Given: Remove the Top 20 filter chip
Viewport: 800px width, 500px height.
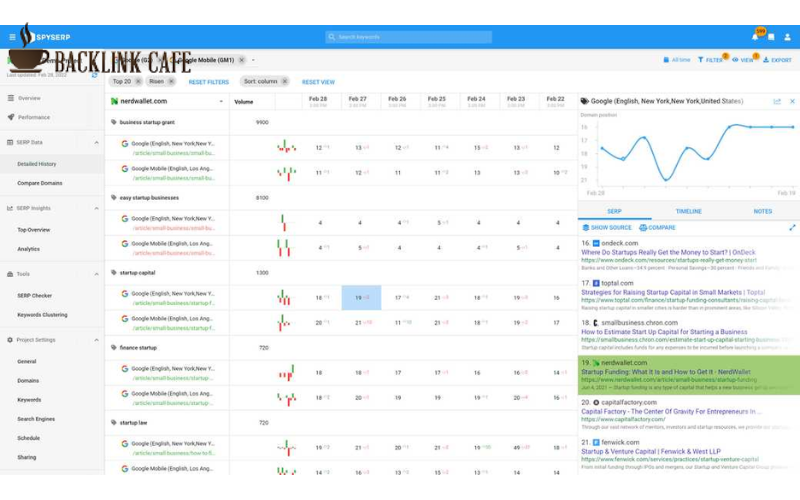Looking at the screenshot, I should click(x=138, y=82).
